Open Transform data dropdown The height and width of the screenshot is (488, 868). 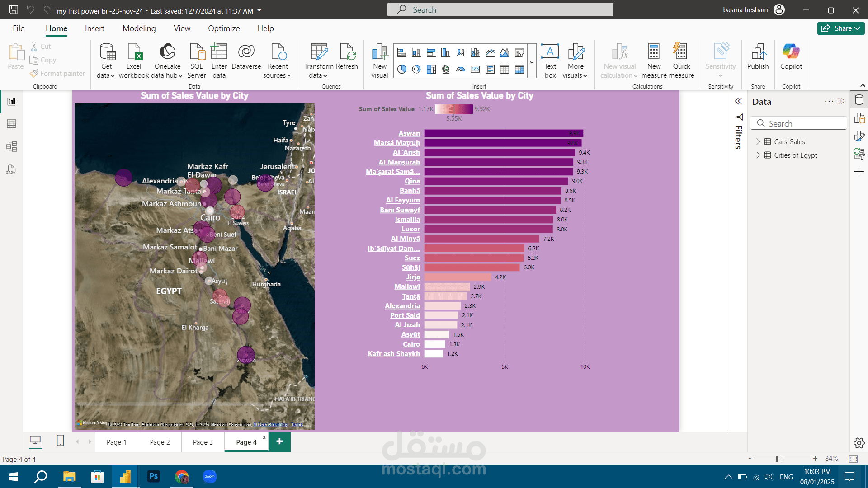pos(319,61)
